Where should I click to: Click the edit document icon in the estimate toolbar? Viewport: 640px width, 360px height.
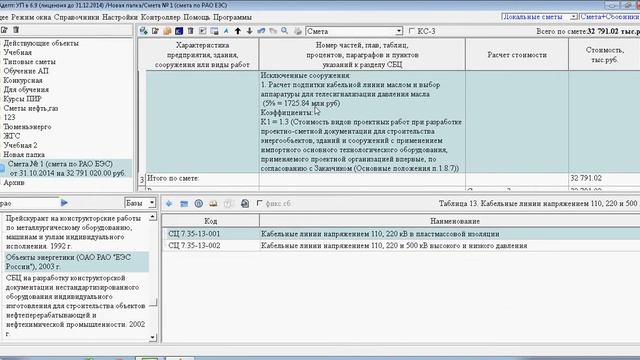155,31
